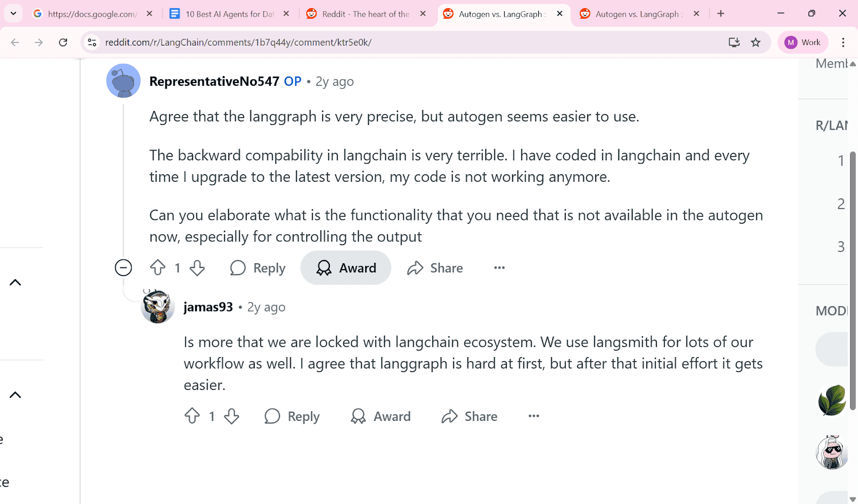Image resolution: width=858 pixels, height=504 pixels.
Task: Downvote jamas93's comment
Action: pyautogui.click(x=231, y=416)
